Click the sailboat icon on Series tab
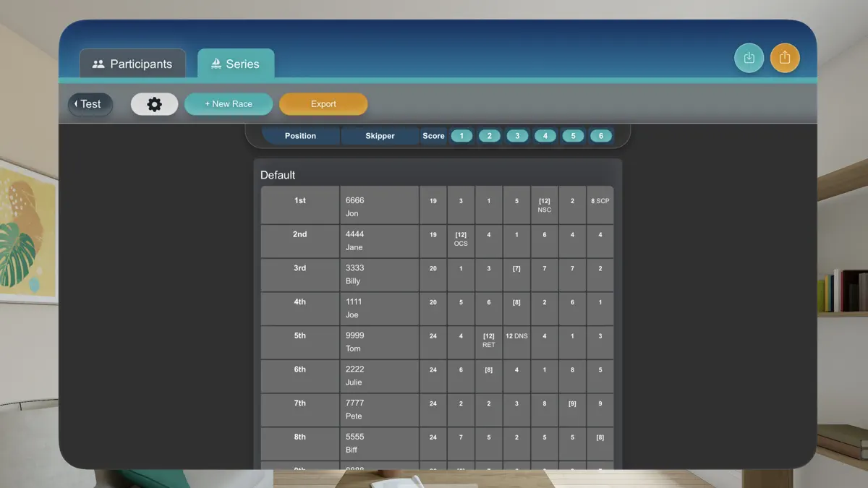 [x=215, y=64]
